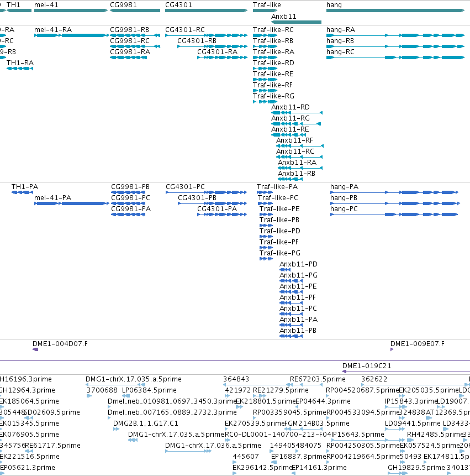Click the DME1-004D07.F feature
Screen dimensions: 470x476
click(x=35, y=349)
